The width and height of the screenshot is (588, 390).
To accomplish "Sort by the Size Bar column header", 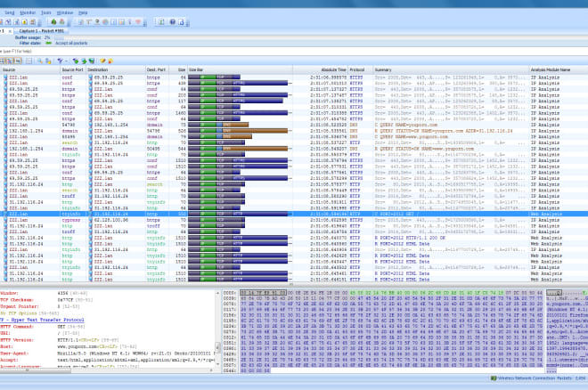I will point(240,69).
